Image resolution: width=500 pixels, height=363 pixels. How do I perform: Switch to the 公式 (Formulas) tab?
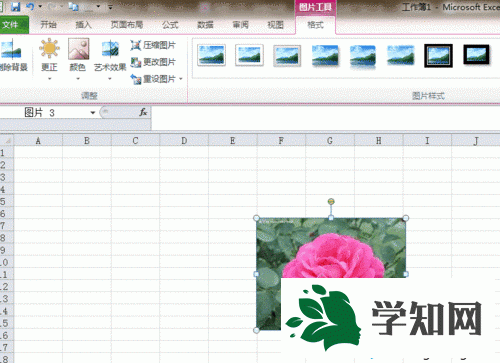(x=170, y=25)
